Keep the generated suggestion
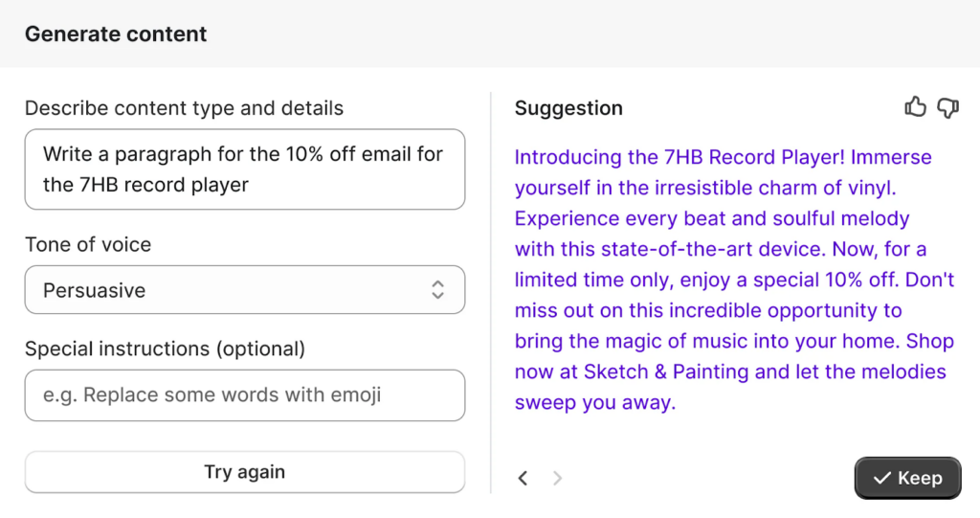 [x=907, y=478]
